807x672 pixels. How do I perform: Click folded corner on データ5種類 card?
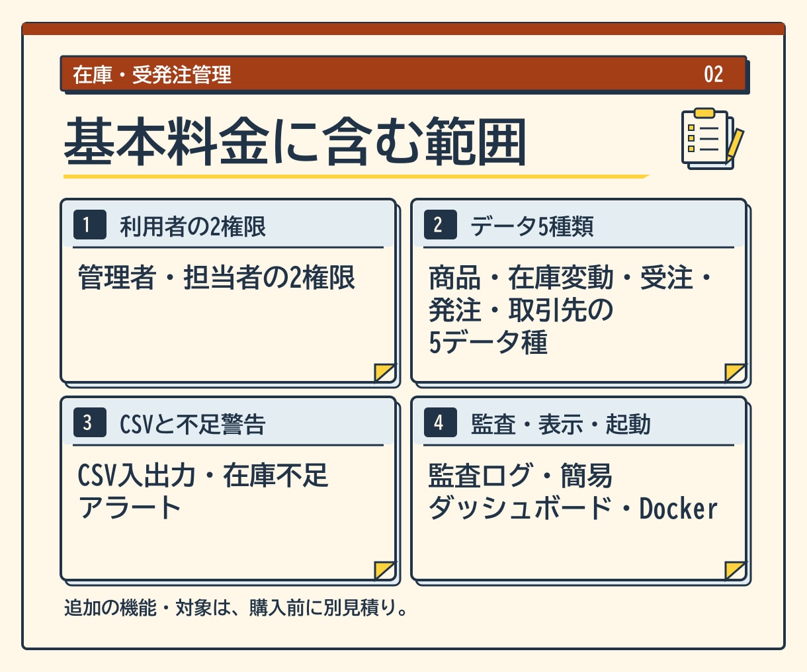point(735,372)
